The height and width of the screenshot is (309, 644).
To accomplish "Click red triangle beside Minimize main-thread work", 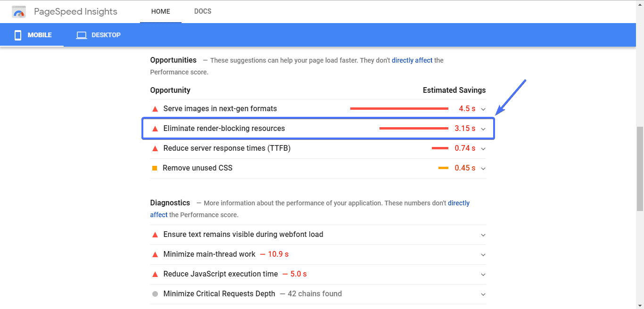I will pos(155,254).
